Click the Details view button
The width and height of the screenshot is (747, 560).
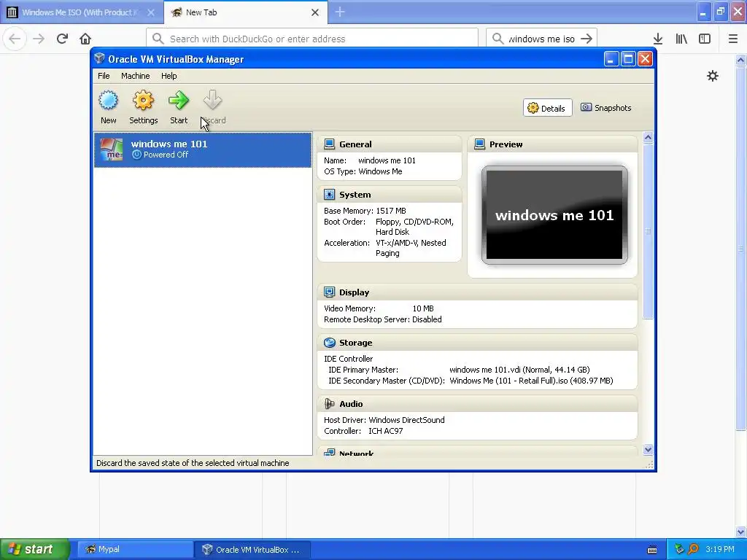tap(547, 108)
